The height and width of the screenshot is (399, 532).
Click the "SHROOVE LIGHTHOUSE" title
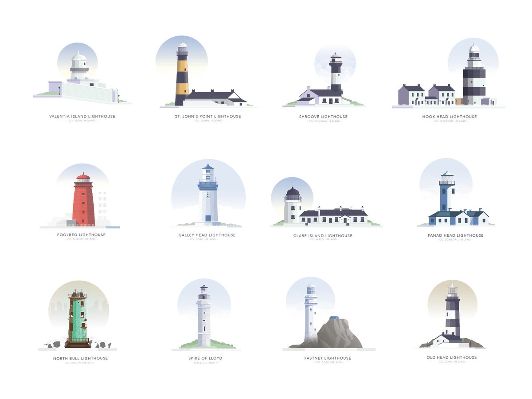(323, 117)
